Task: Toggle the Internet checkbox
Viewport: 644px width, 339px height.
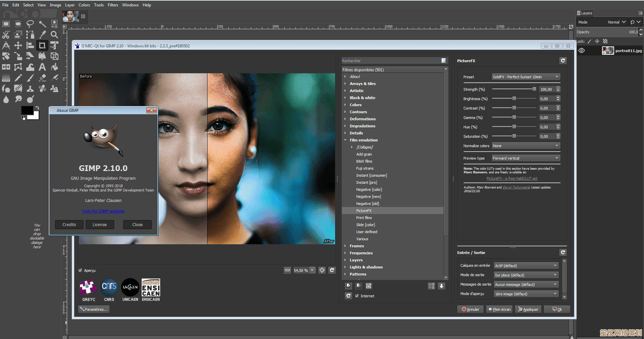Action: (357, 296)
